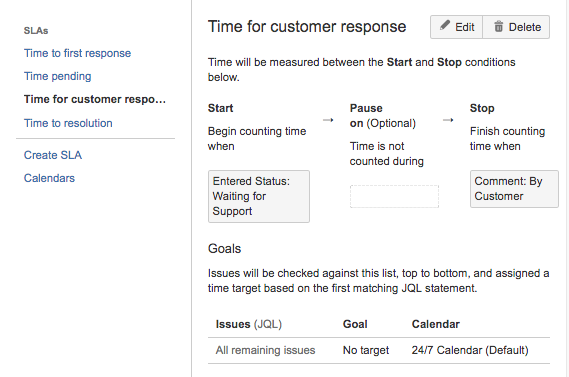
Task: Open the Edit button for this SLA
Action: (457, 27)
